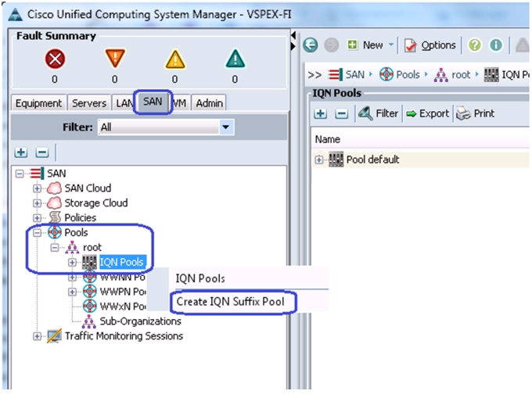Open Filter in IQN Pools toolbar
Image resolution: width=532 pixels, height=416 pixels.
click(x=379, y=113)
